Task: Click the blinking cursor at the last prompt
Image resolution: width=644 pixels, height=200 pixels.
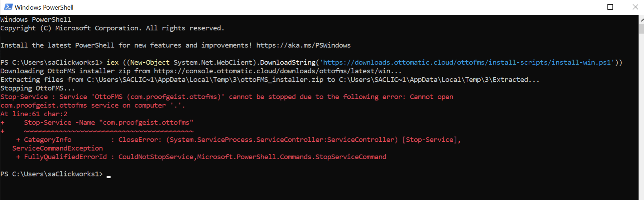Action: coord(109,176)
